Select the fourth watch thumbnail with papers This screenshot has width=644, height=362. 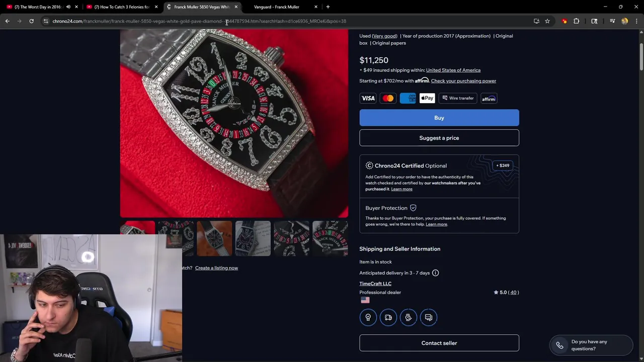[x=253, y=238]
